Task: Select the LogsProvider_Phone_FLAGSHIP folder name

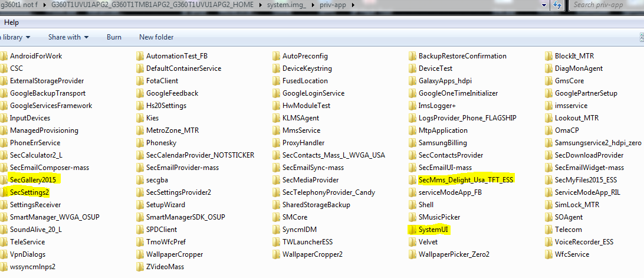Action: coord(468,118)
